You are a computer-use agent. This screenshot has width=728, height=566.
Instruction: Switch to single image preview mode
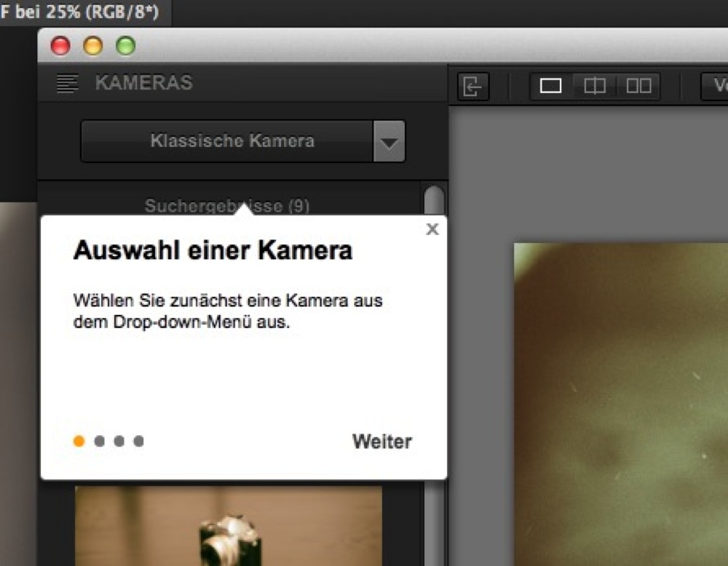[551, 87]
